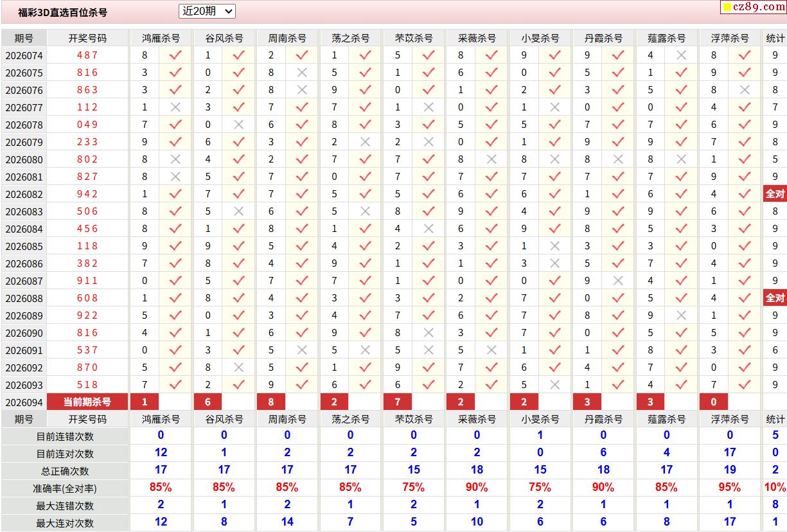This screenshot has width=787, height=532.
Task: Select the 最大连对次数 row label
Action: tap(65, 523)
